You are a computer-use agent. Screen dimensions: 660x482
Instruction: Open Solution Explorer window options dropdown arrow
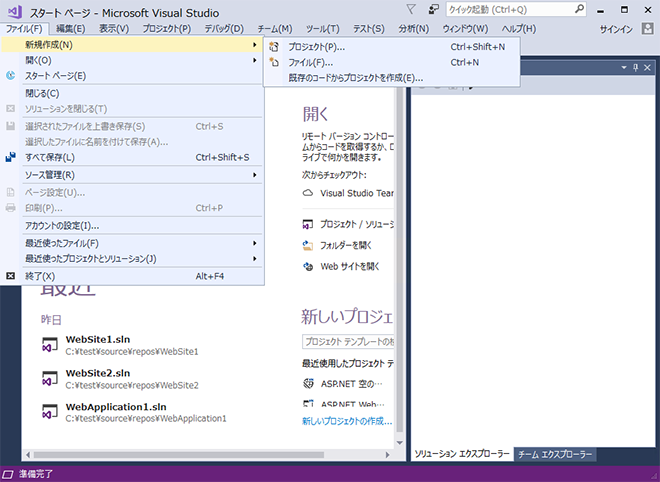click(624, 68)
